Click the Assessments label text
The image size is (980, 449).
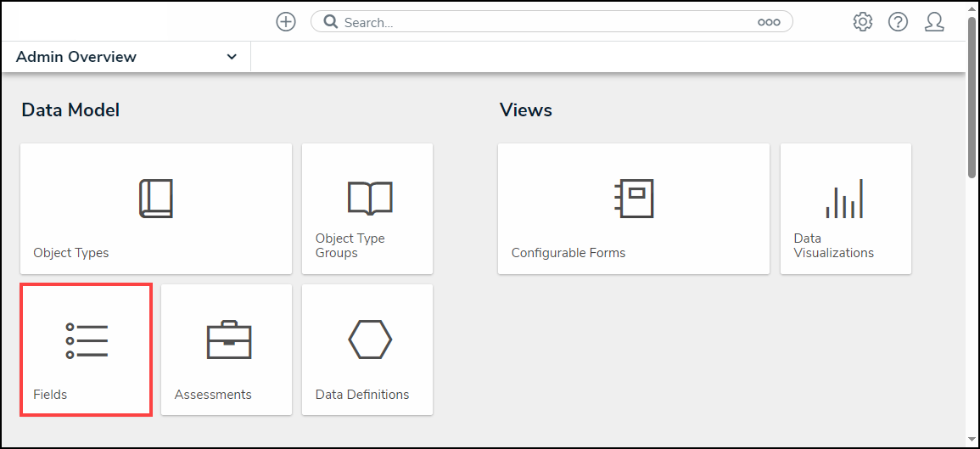(x=213, y=395)
